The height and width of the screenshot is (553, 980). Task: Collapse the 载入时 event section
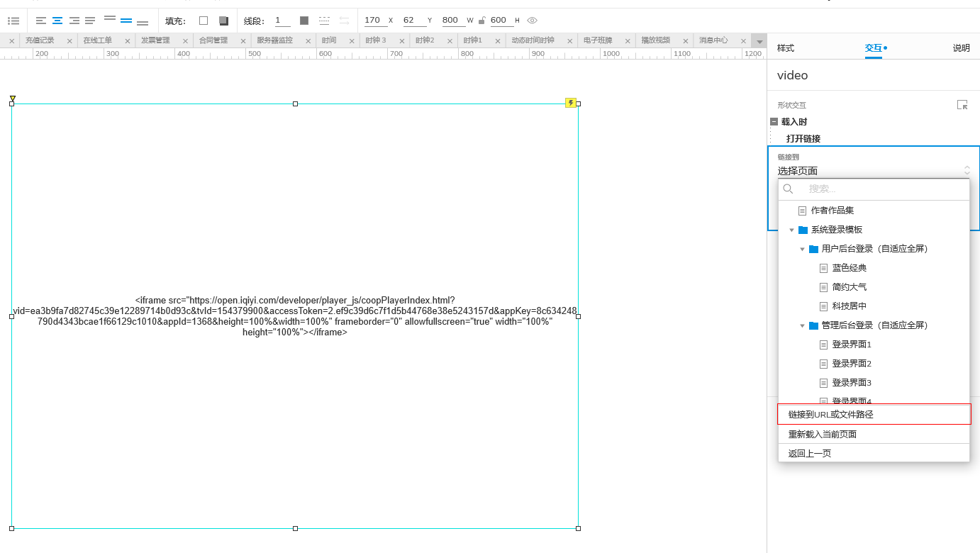pos(774,122)
